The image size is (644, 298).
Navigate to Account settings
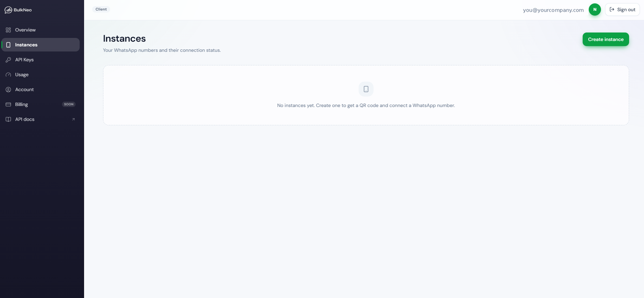click(41, 89)
